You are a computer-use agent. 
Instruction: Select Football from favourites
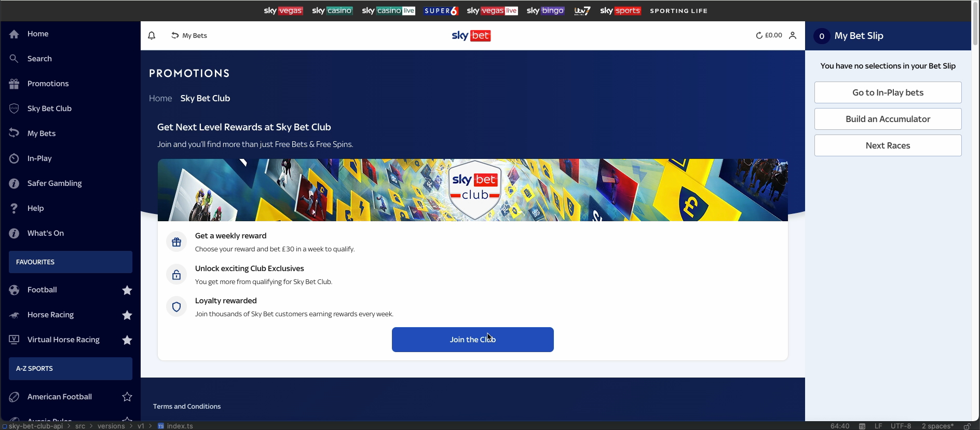pyautogui.click(x=42, y=290)
